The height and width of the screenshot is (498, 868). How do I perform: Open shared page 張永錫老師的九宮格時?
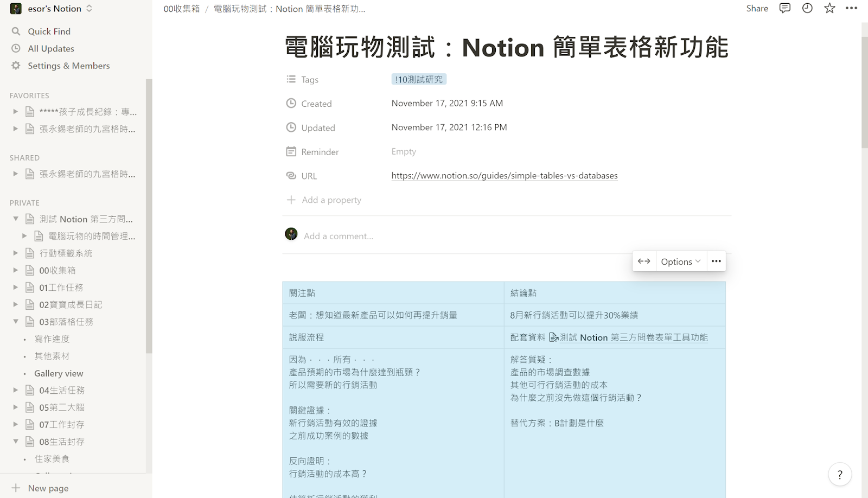tap(87, 174)
